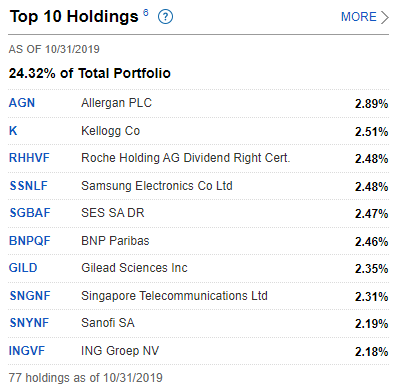
Task: Open the GILD ticker link
Action: coord(23,268)
